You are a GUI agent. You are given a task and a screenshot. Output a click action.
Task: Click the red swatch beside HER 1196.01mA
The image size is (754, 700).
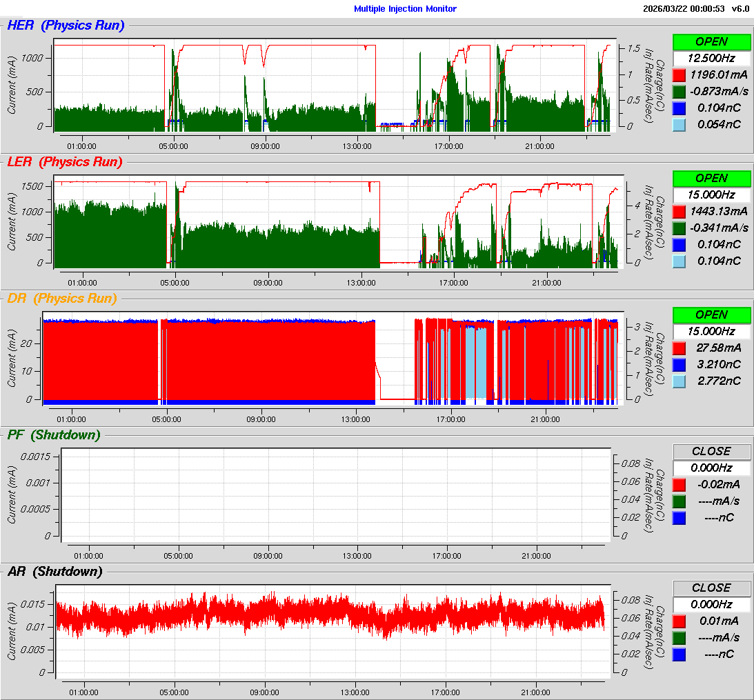679,74
